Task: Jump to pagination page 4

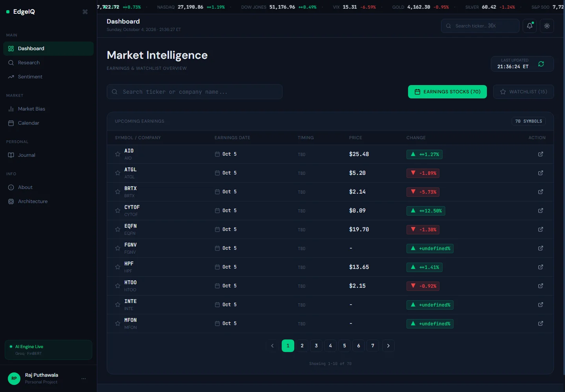Action: coord(330,346)
